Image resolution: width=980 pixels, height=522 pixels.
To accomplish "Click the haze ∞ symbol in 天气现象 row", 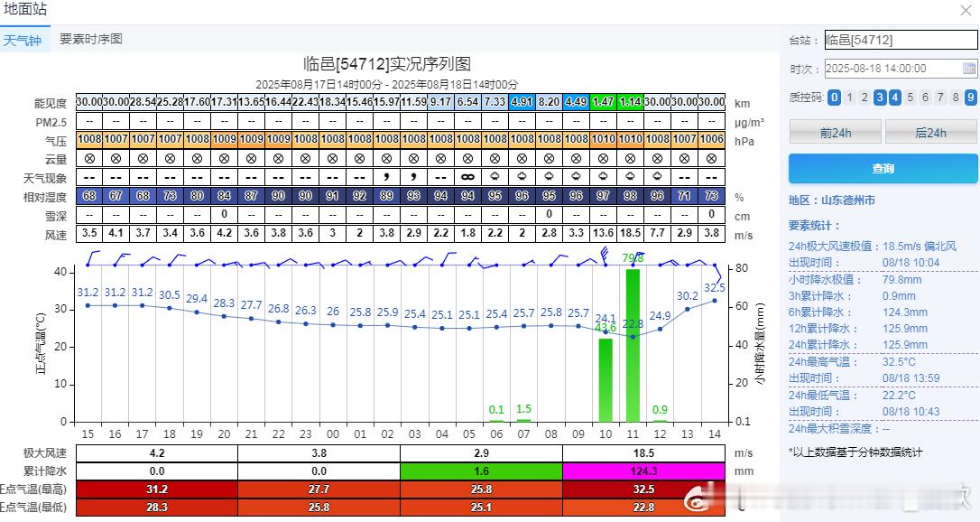I will tap(467, 177).
